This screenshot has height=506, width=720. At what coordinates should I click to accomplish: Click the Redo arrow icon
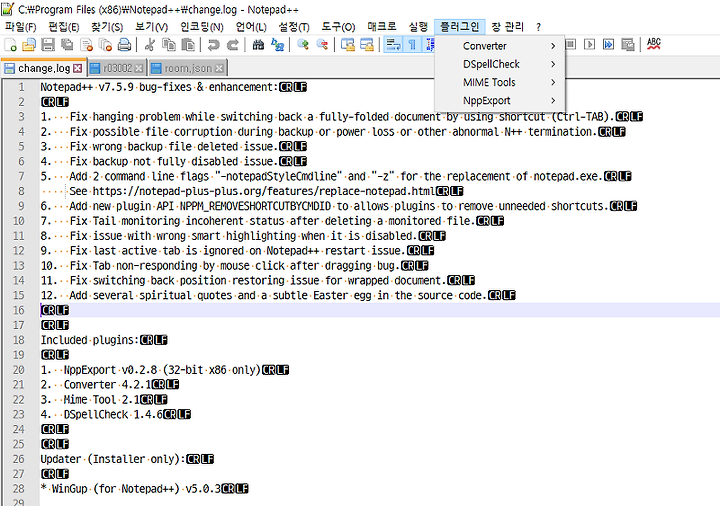point(233,45)
